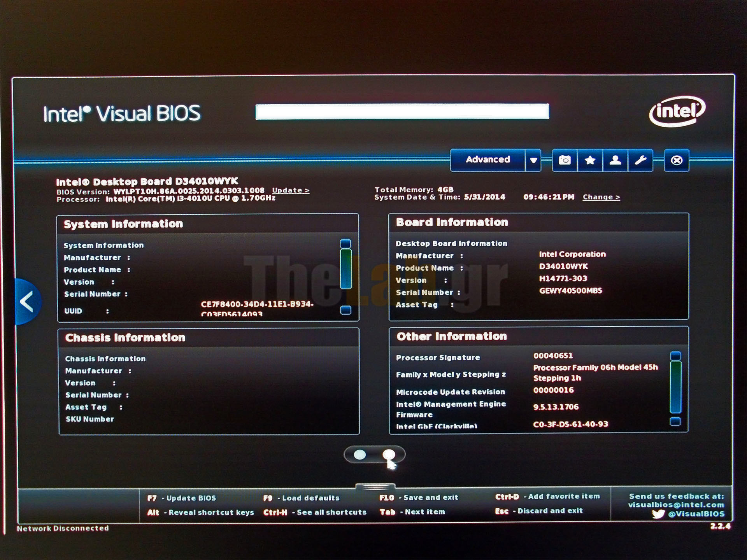Open the Advanced menu
The image size is (747, 560).
tap(487, 160)
